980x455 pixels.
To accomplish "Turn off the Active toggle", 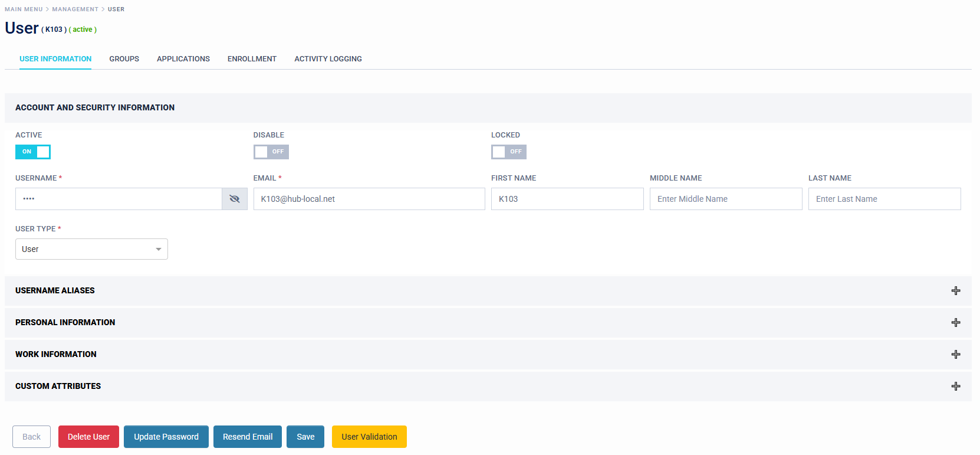I will 33,152.
